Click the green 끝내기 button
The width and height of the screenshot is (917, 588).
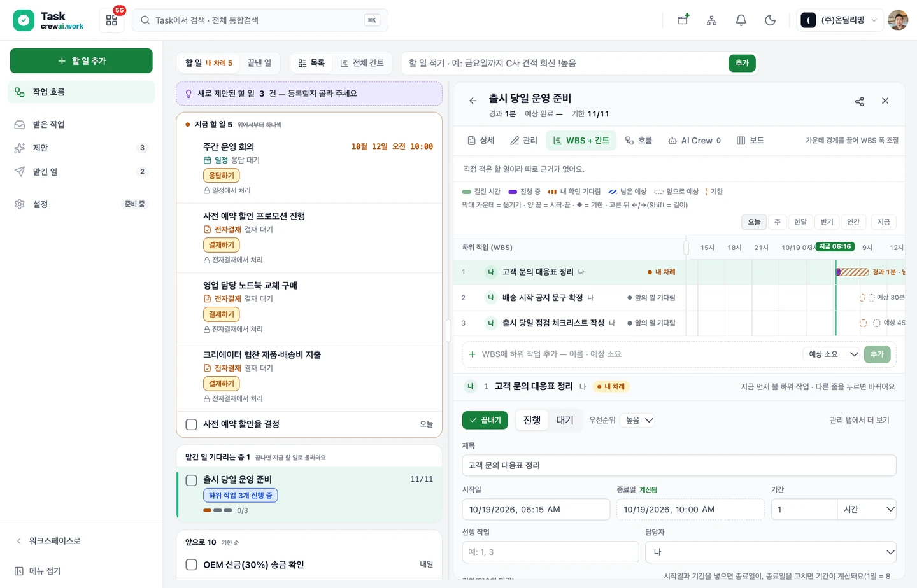485,420
